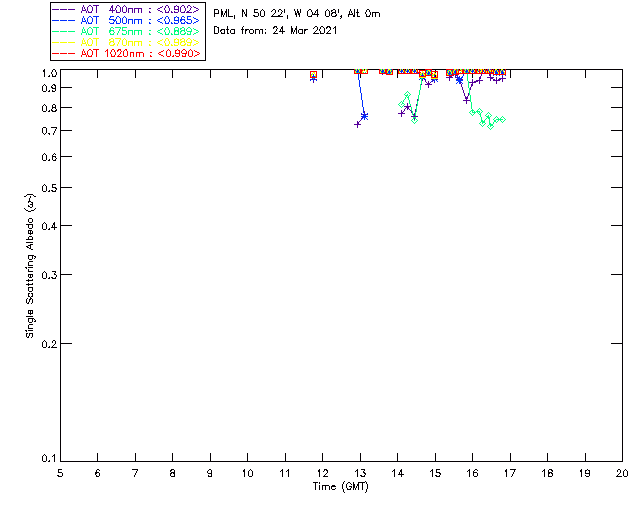Click the 'Time (GMT)' axis title
The height and width of the screenshot is (512, 640).
click(341, 487)
